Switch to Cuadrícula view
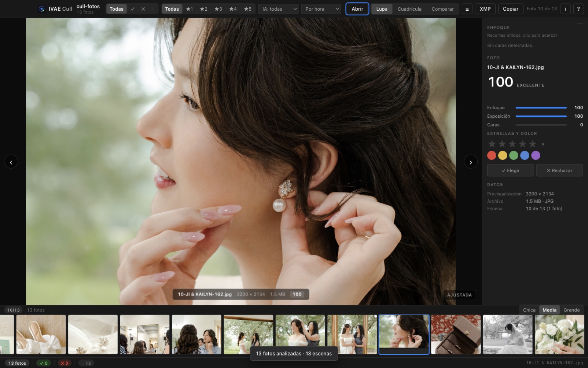 coord(409,9)
